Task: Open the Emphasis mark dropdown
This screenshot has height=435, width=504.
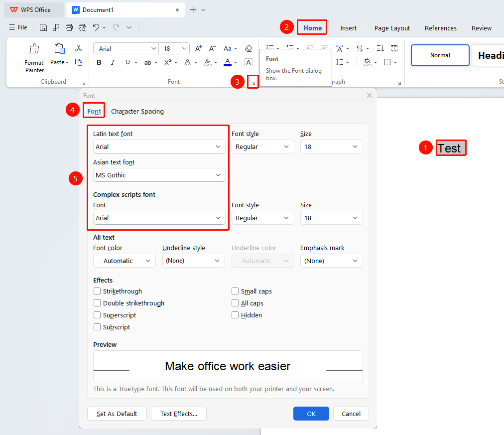Action: coord(331,261)
